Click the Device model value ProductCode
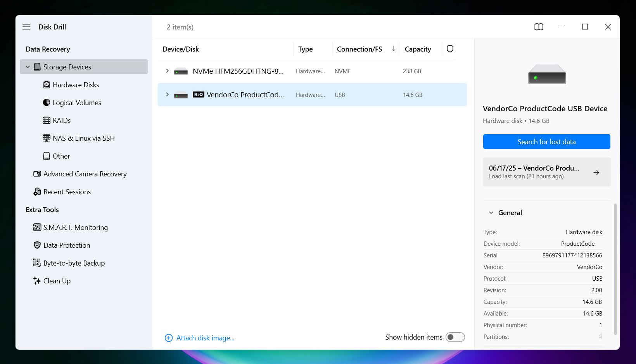Screen dimensions: 636x364 (578, 244)
